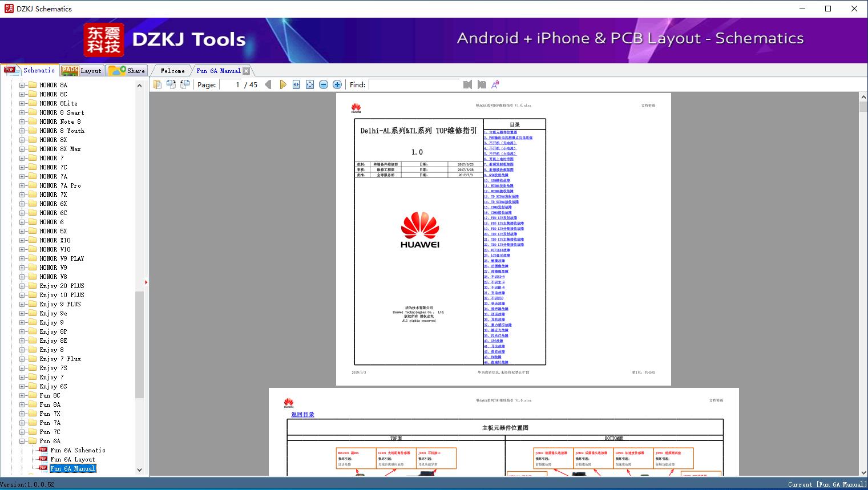The width and height of the screenshot is (868, 490).
Task: Click the document outline sidebar icon
Action: [x=157, y=84]
